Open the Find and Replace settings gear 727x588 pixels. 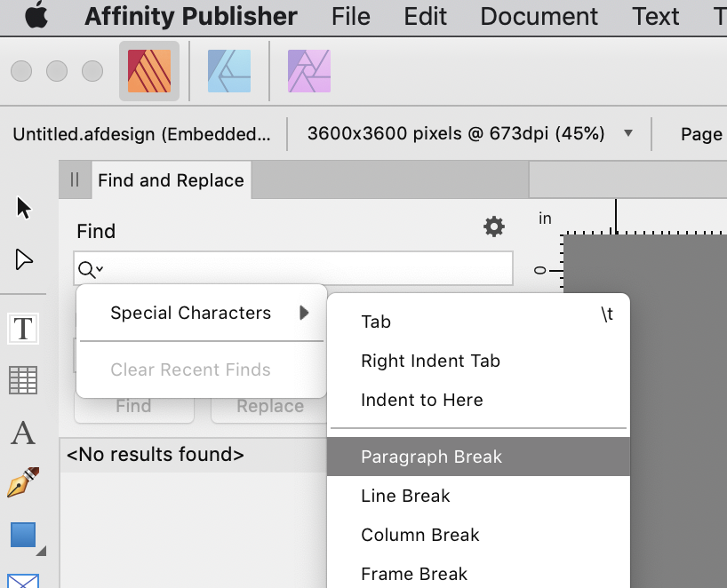point(493,226)
